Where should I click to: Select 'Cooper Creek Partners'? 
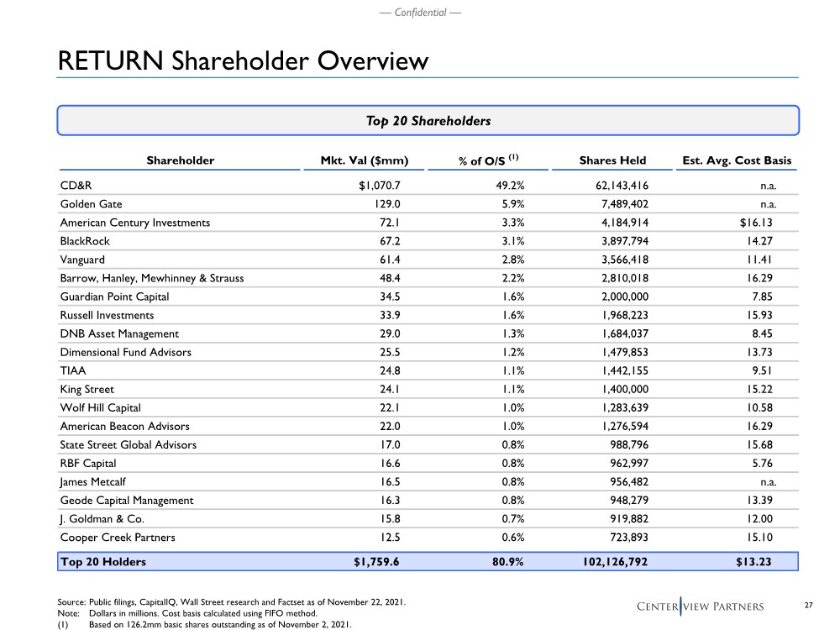click(118, 538)
